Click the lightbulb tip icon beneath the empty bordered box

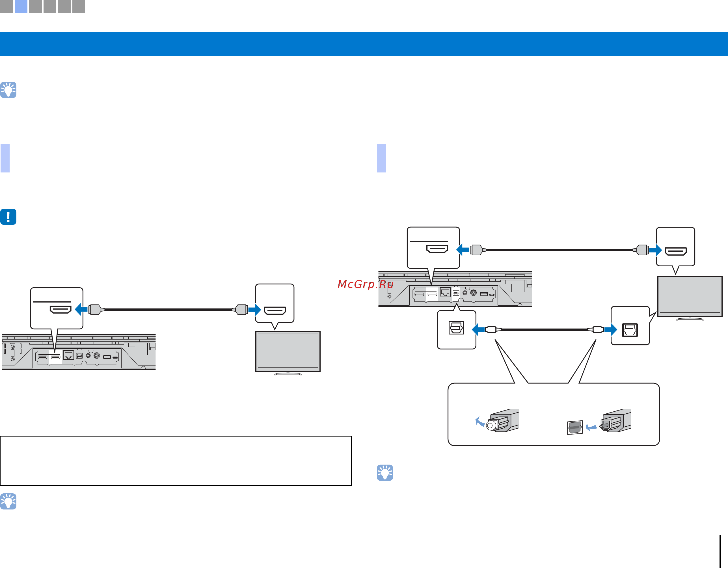8,501
